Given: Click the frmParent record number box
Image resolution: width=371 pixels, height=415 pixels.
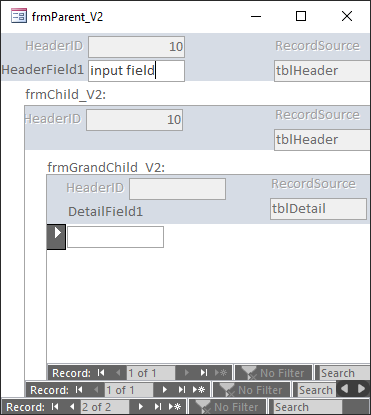Looking at the screenshot, I should click(105, 407).
